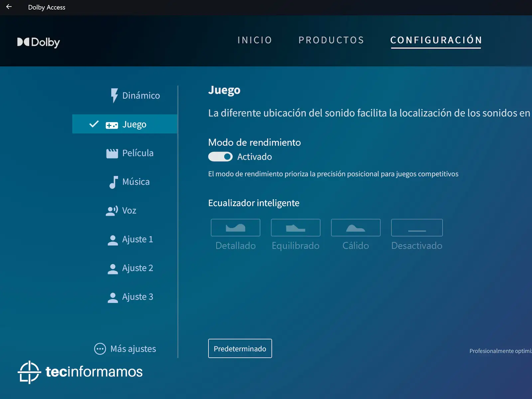Open the Más ajustes link text
532x399 pixels.
(x=133, y=349)
